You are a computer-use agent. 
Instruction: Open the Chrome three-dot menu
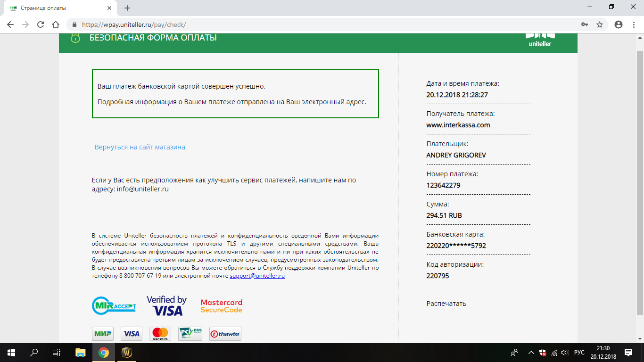point(634,25)
